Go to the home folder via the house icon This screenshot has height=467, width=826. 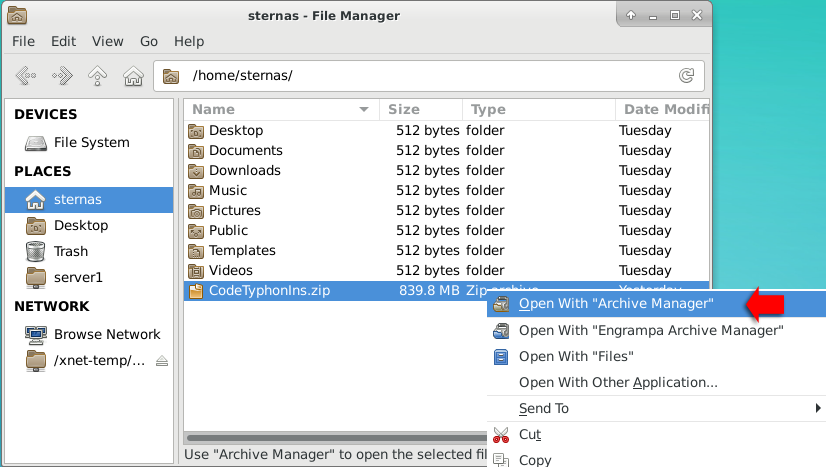(x=133, y=76)
